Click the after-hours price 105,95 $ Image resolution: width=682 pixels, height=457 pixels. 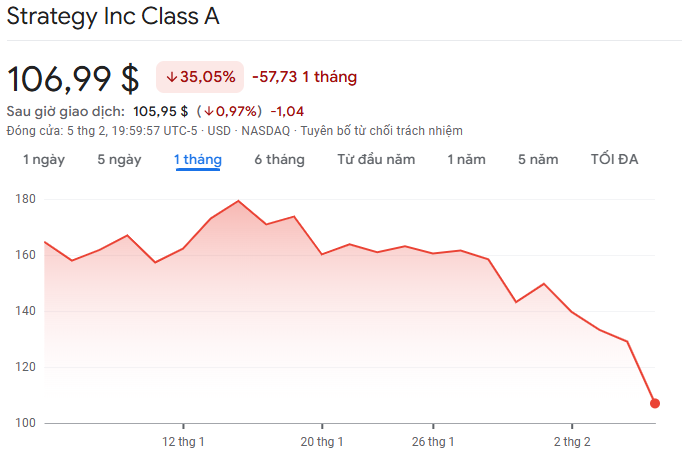coord(160,111)
